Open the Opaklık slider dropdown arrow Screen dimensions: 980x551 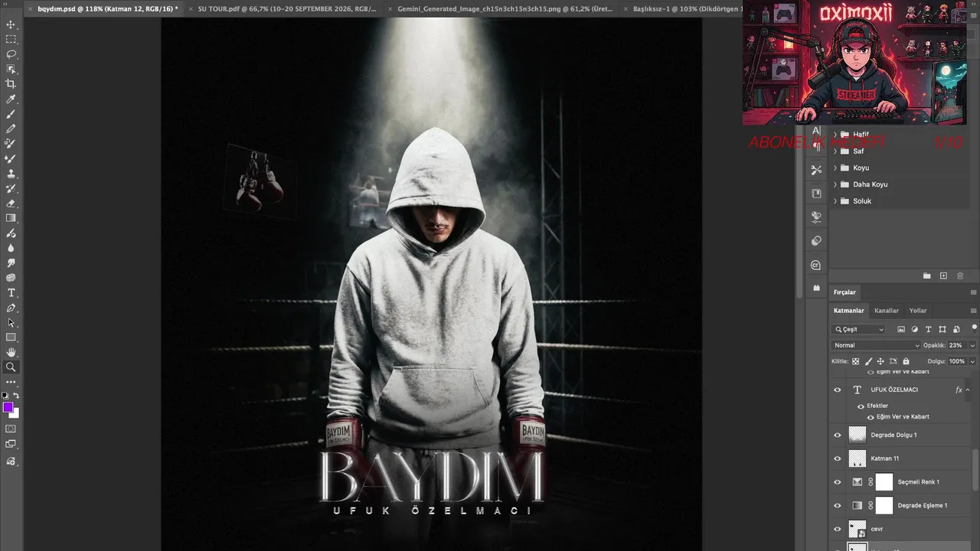[x=972, y=345]
